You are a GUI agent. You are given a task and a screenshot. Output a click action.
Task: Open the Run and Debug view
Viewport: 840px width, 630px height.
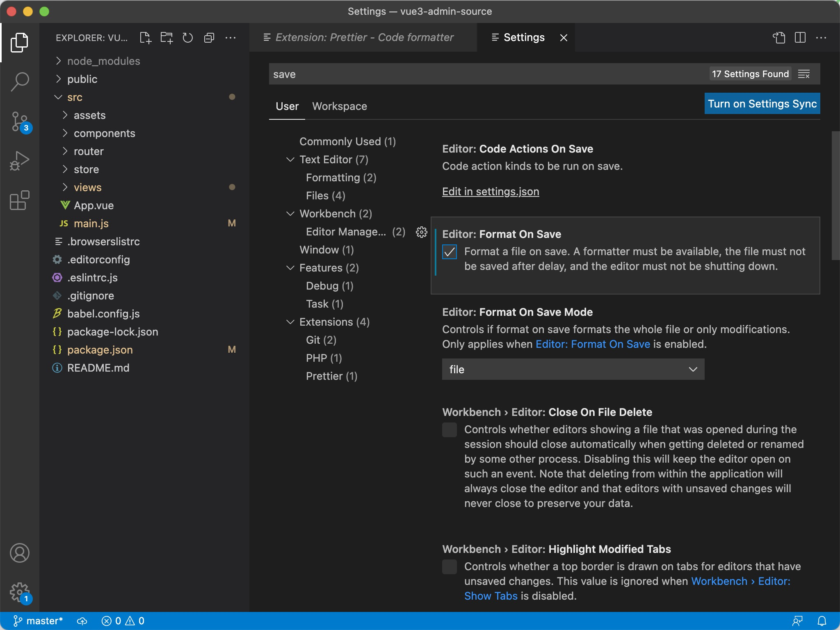[x=19, y=161]
